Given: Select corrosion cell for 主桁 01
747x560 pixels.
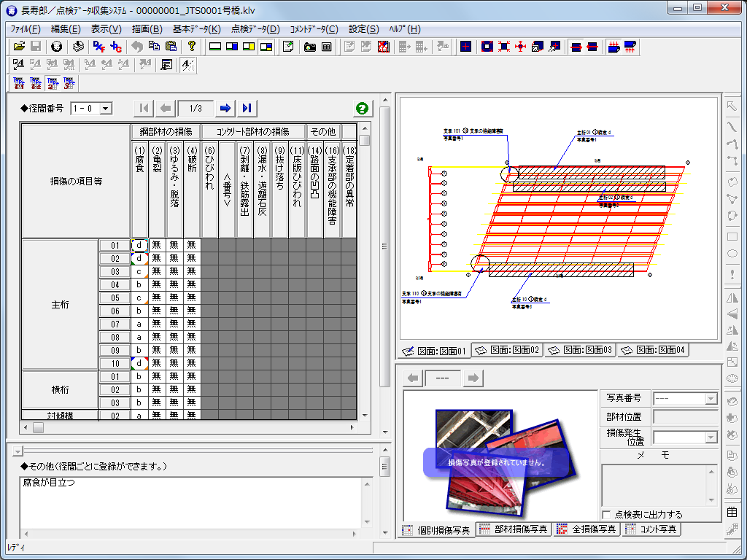Looking at the screenshot, I should [139, 246].
